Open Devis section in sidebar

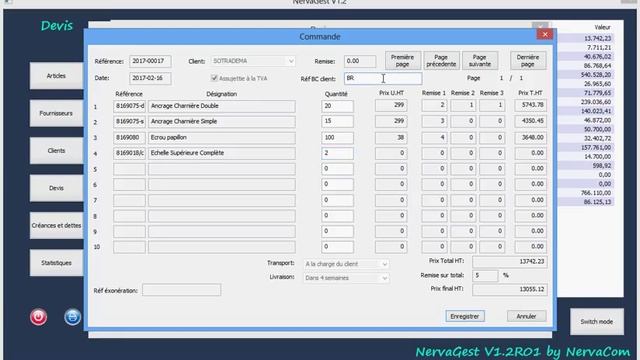pyautogui.click(x=56, y=188)
